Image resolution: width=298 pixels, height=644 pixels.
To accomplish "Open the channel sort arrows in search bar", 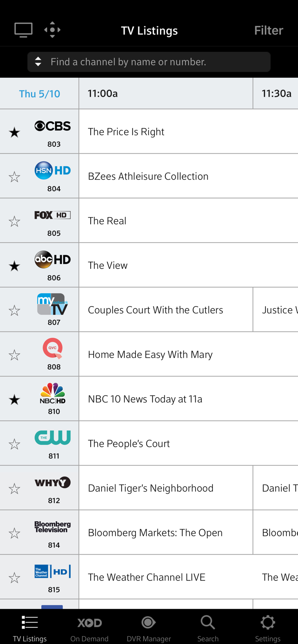I will click(39, 61).
